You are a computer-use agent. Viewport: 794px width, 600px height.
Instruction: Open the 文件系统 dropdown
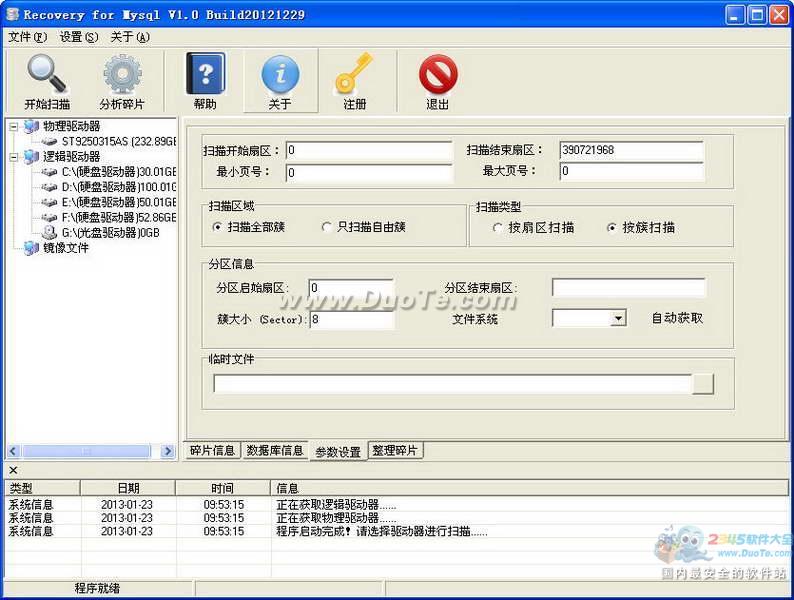tap(618, 318)
